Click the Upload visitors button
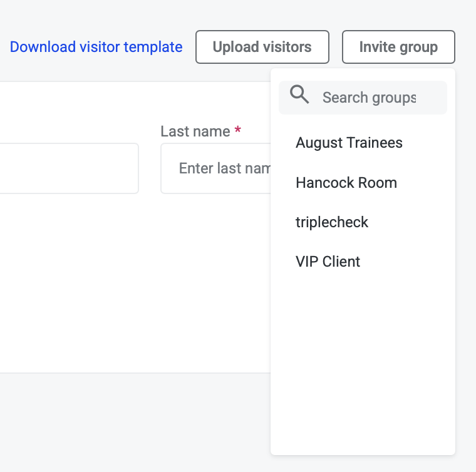The width and height of the screenshot is (476, 472). pos(262,47)
